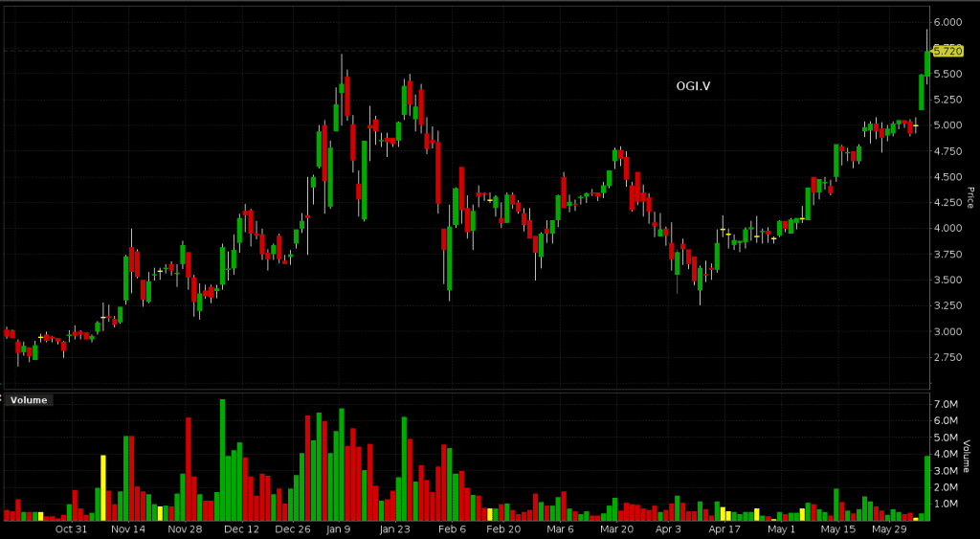Click the 6.000 price axis label
This screenshot has height=539, width=980.
point(948,23)
